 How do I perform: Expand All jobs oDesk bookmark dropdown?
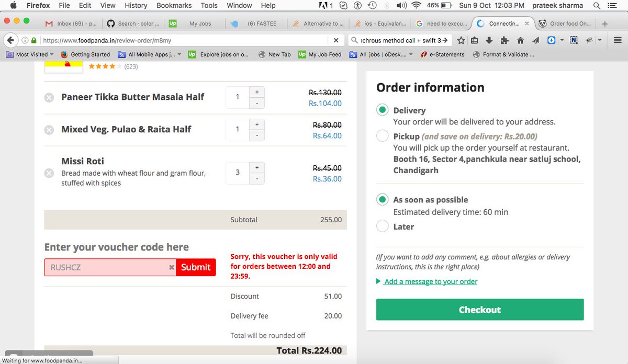[411, 54]
